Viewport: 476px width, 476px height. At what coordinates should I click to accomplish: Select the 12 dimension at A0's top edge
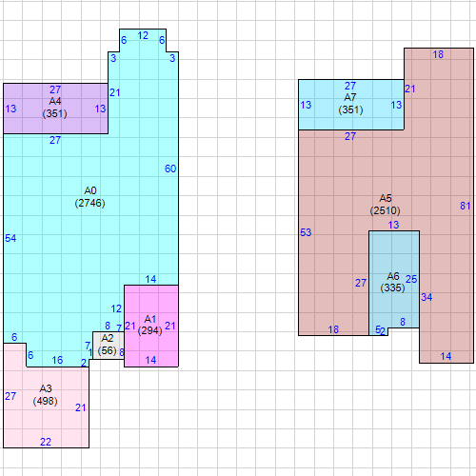point(143,35)
